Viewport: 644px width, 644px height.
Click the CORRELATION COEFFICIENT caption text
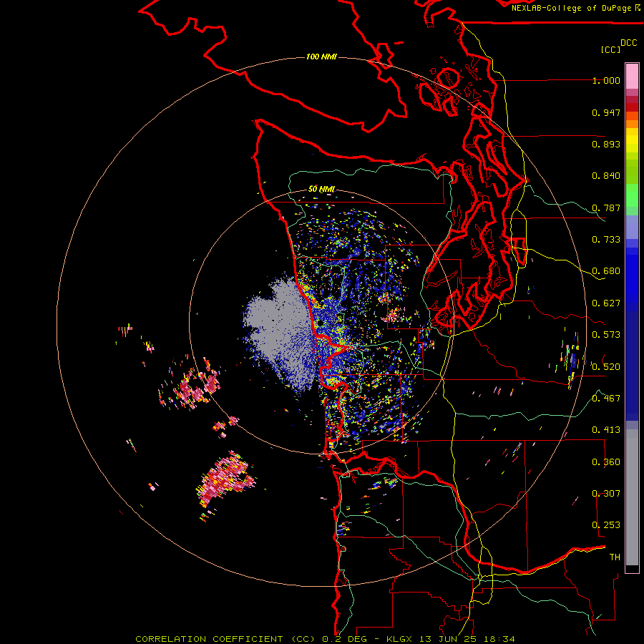pos(209,639)
